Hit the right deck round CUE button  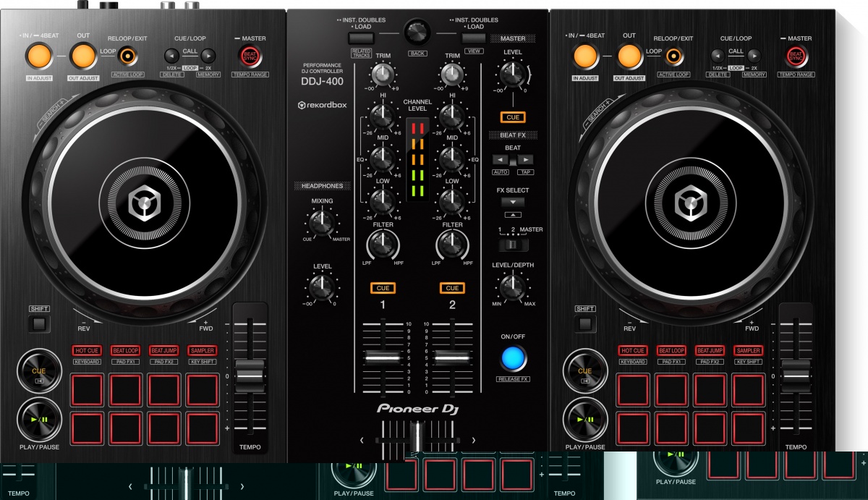[585, 371]
